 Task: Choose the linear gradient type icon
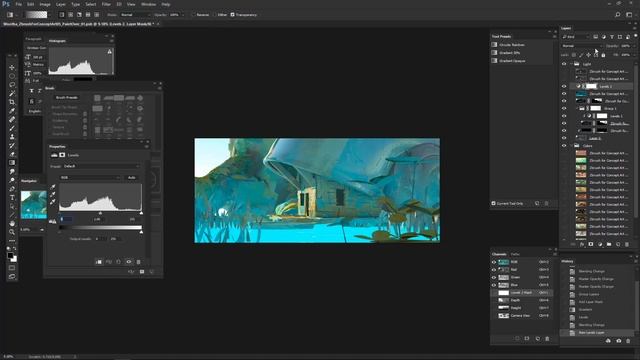pos(62,15)
